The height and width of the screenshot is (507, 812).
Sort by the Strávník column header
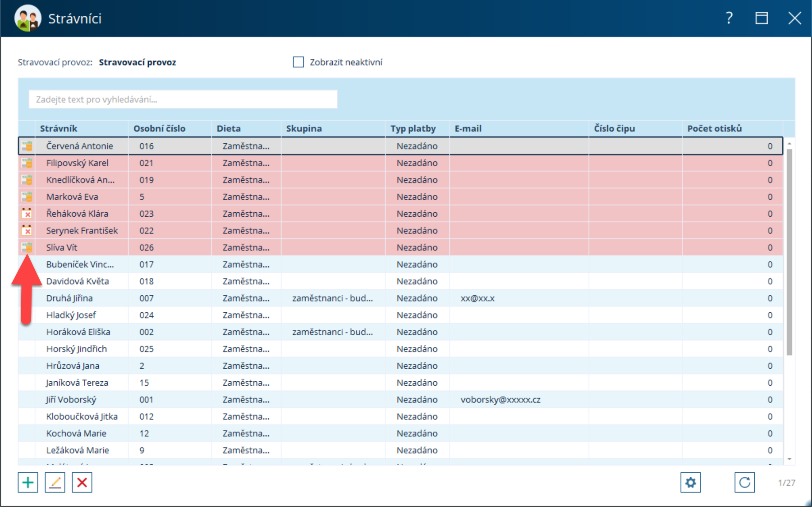pos(81,128)
